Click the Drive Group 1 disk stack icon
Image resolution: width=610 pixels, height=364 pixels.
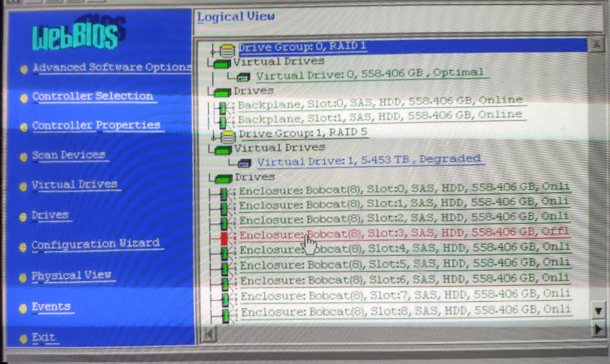click(228, 136)
